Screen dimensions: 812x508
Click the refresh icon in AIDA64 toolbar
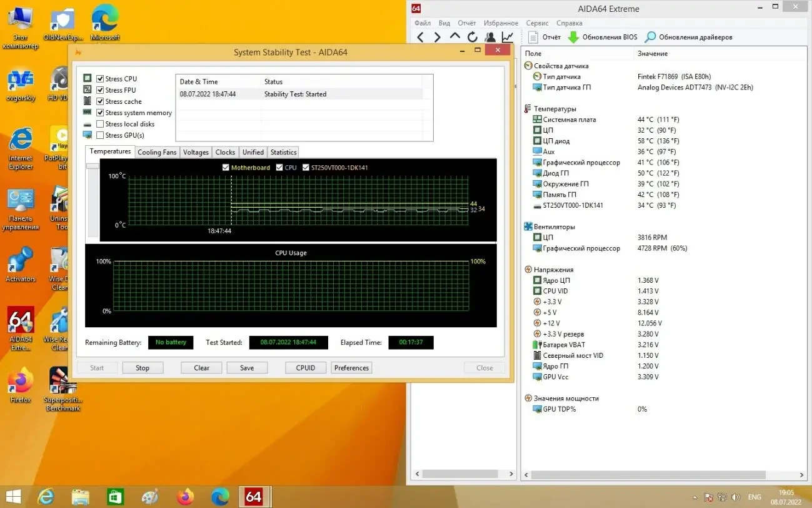pos(472,36)
